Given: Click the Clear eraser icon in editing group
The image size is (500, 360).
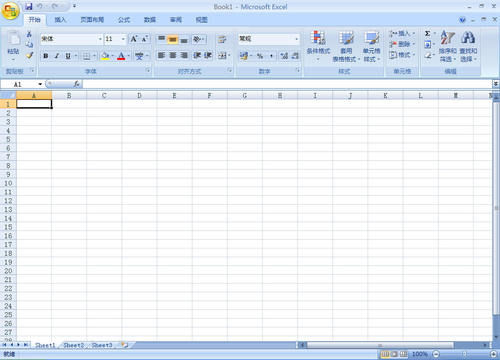Looking at the screenshot, I should [x=428, y=55].
